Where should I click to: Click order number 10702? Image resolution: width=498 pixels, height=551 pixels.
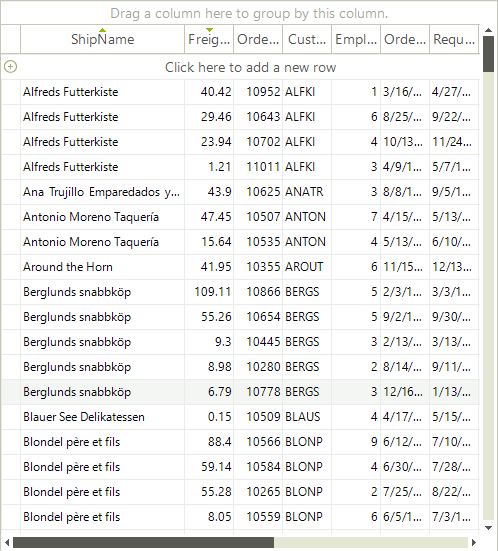[x=263, y=142]
